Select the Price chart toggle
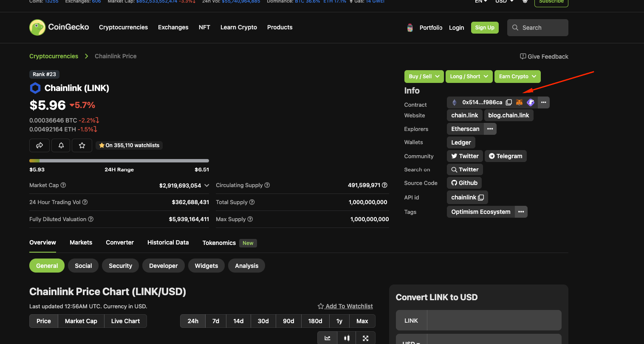This screenshot has height=344, width=644. 44,321
